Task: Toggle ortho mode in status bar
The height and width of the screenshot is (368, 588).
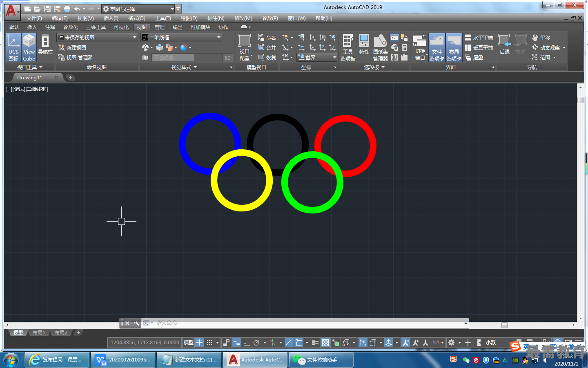Action: 247,343
